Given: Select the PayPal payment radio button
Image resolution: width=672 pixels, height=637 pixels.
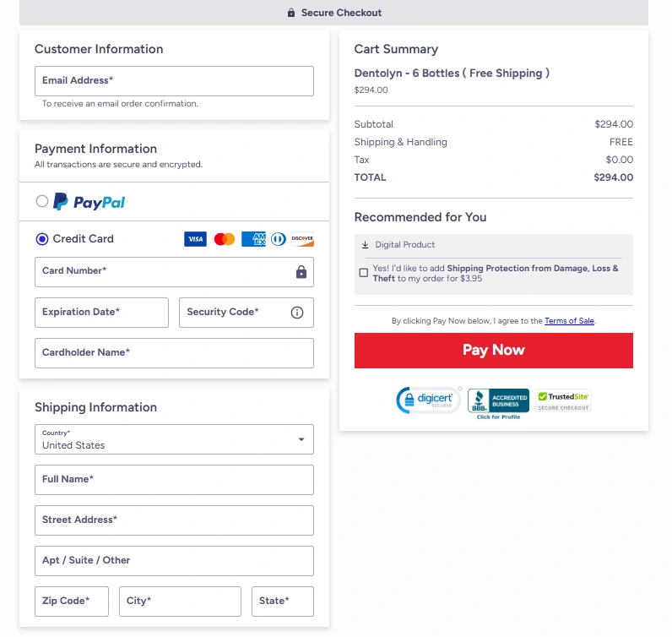Looking at the screenshot, I should [42, 202].
